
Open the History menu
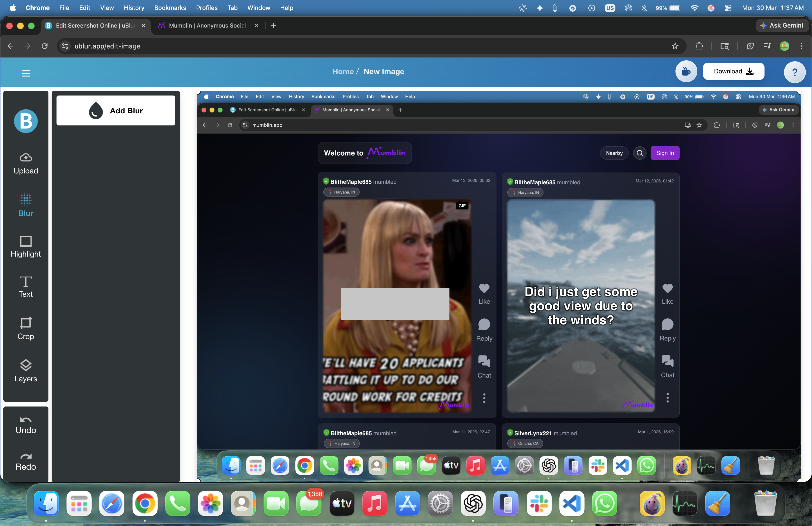click(134, 8)
